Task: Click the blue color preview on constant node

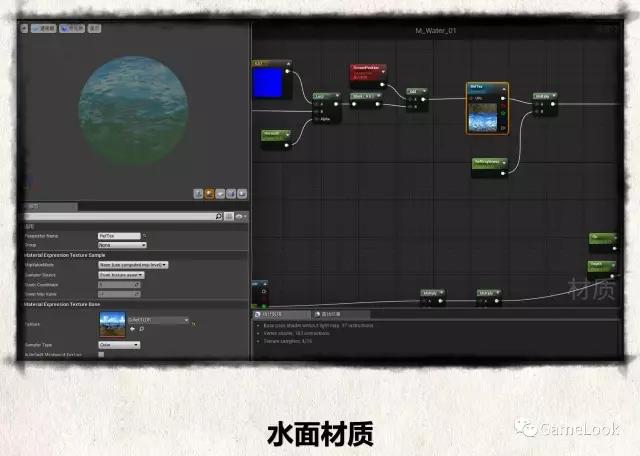Action: 268,82
